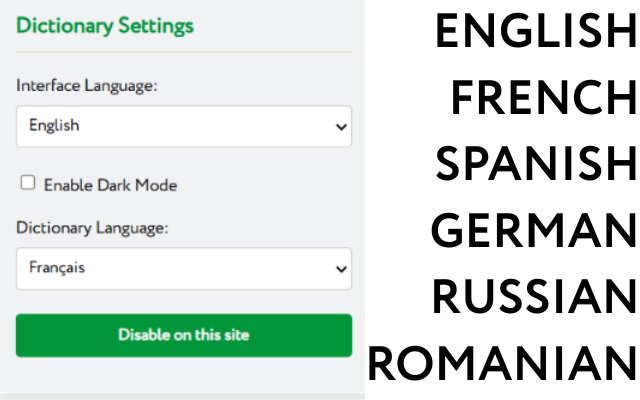Select SPANISH in the language list
The image size is (640, 400).
[536, 164]
